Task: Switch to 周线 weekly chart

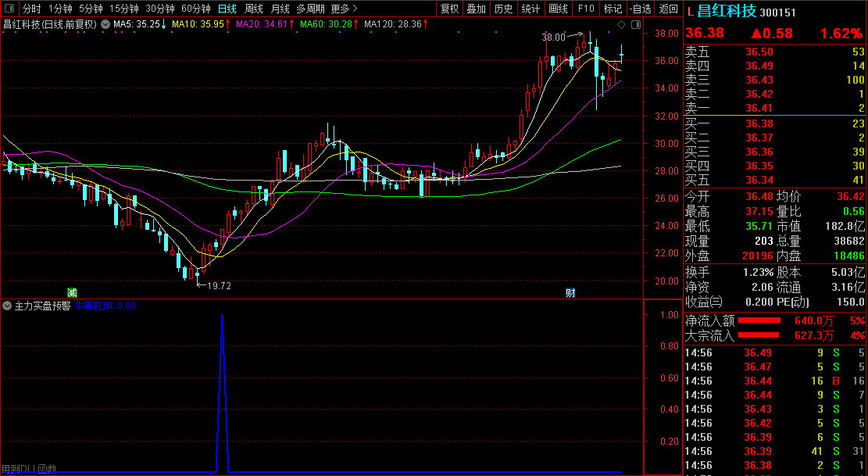Action: (x=254, y=9)
